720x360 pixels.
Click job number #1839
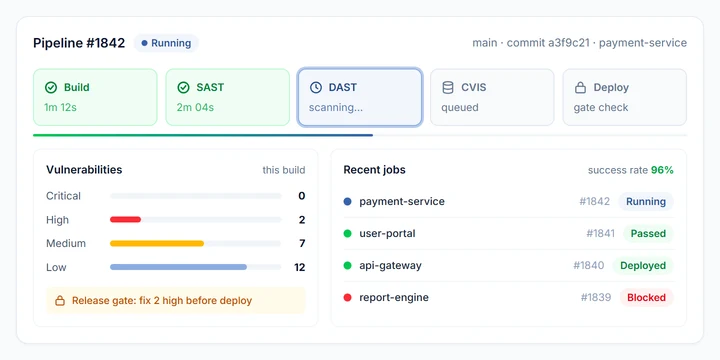[596, 298]
